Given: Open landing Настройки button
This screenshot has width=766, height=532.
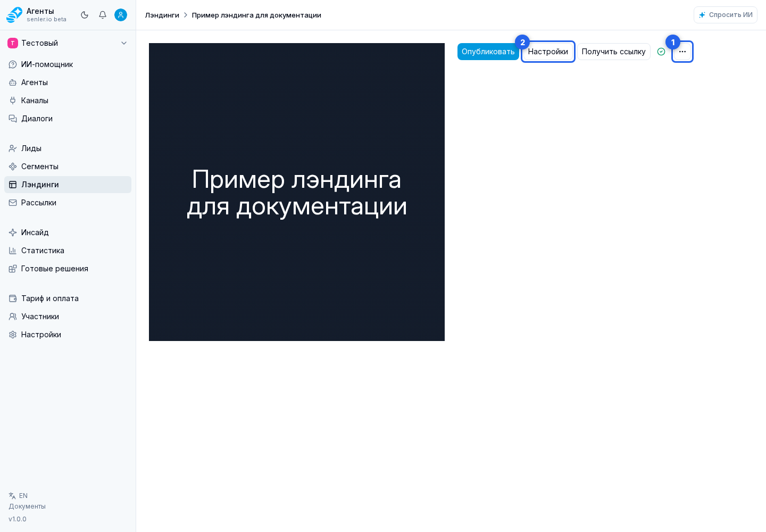Looking at the screenshot, I should coord(548,52).
